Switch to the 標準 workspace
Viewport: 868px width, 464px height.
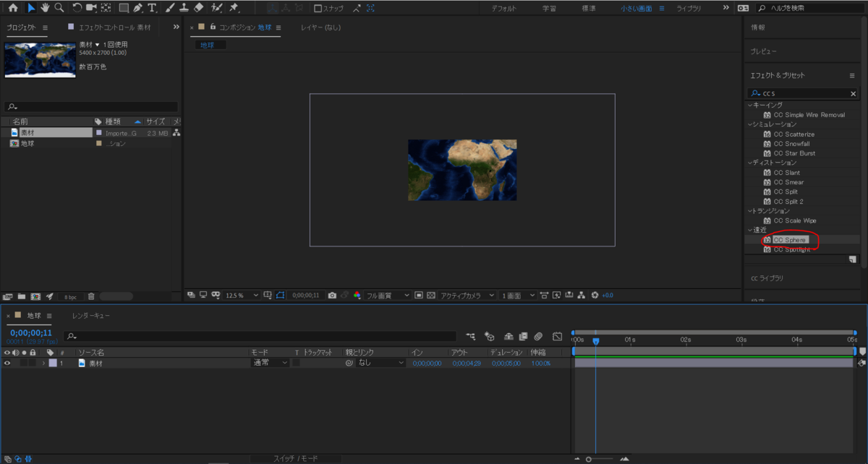(589, 8)
